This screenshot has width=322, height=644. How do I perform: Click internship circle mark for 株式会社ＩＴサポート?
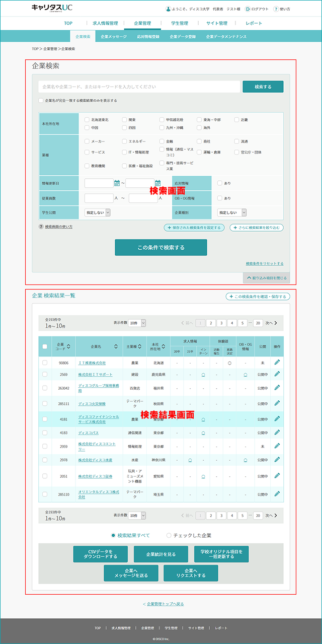(x=203, y=375)
